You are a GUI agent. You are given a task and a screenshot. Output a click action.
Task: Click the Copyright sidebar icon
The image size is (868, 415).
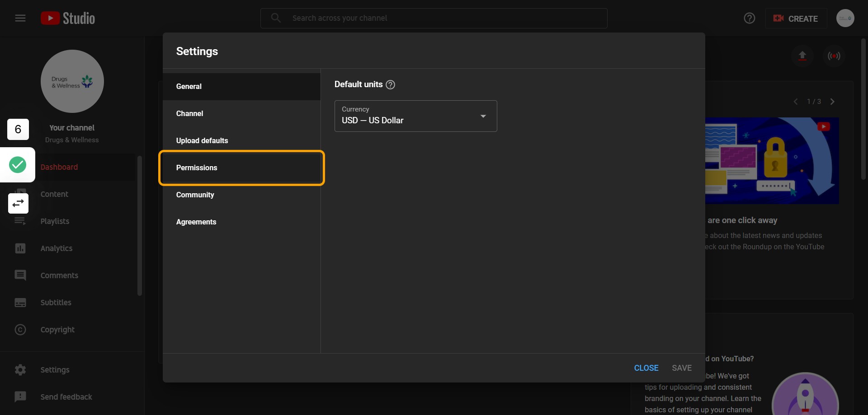point(20,329)
